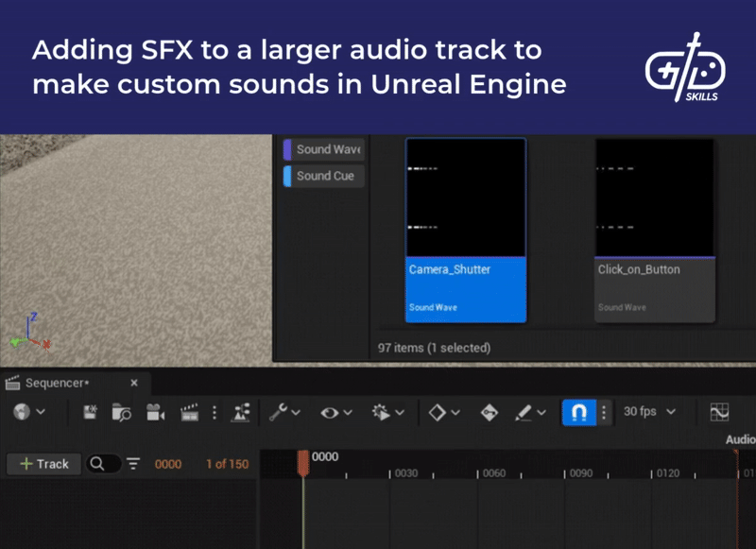756x549 pixels.
Task: Click the Find in Content Browser icon
Action: point(120,412)
